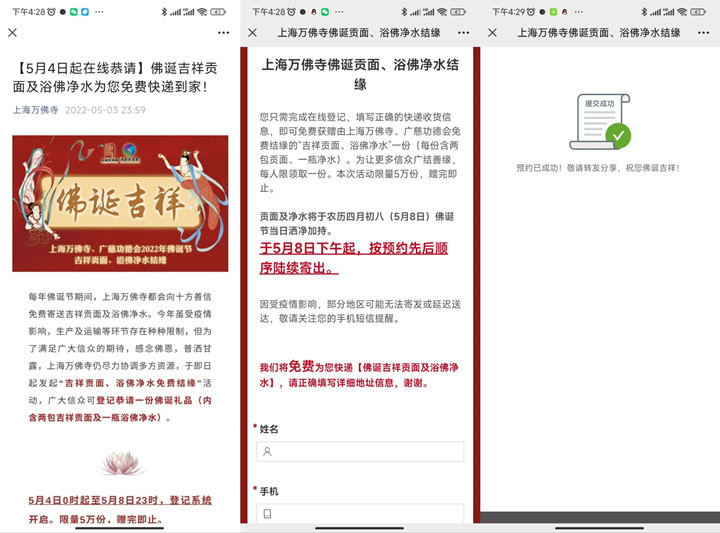Open the 上海万佛寺 account link under the article title
Viewport: 720px width, 533px height.
35,110
